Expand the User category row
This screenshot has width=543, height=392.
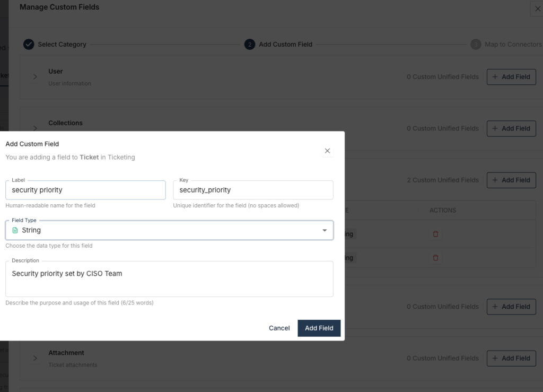tap(35, 77)
